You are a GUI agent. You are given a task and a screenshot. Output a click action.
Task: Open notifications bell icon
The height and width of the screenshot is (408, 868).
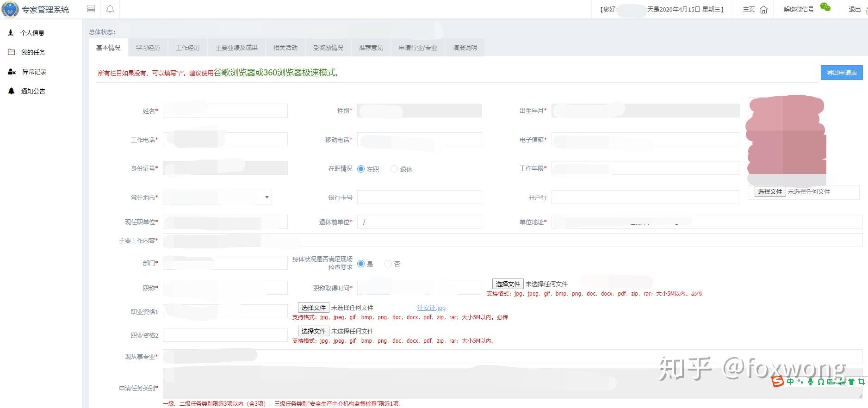click(110, 9)
